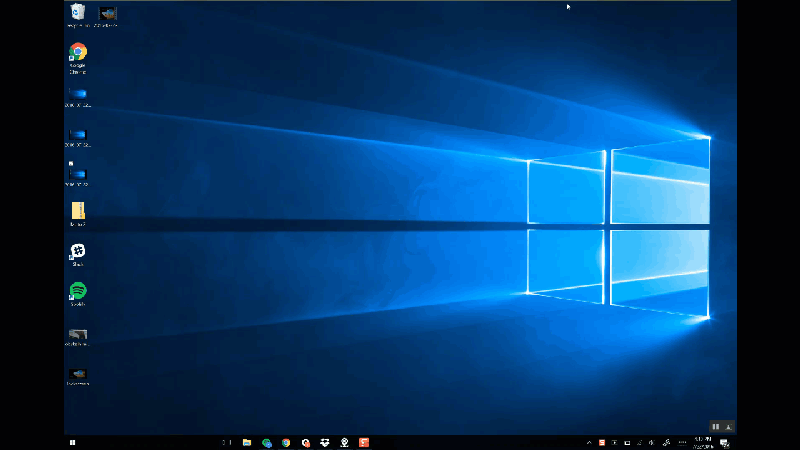
Task: Open Google Chrome from the taskbar
Action: click(286, 443)
